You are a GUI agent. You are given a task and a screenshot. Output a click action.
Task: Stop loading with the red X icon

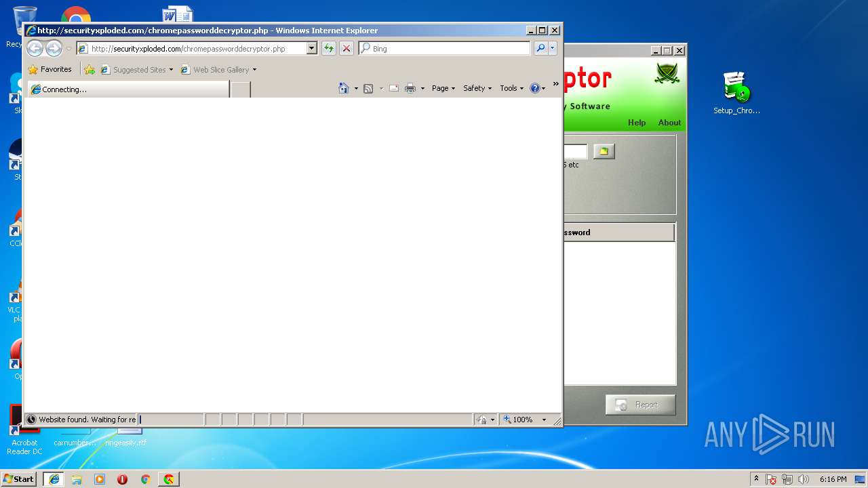coord(347,48)
